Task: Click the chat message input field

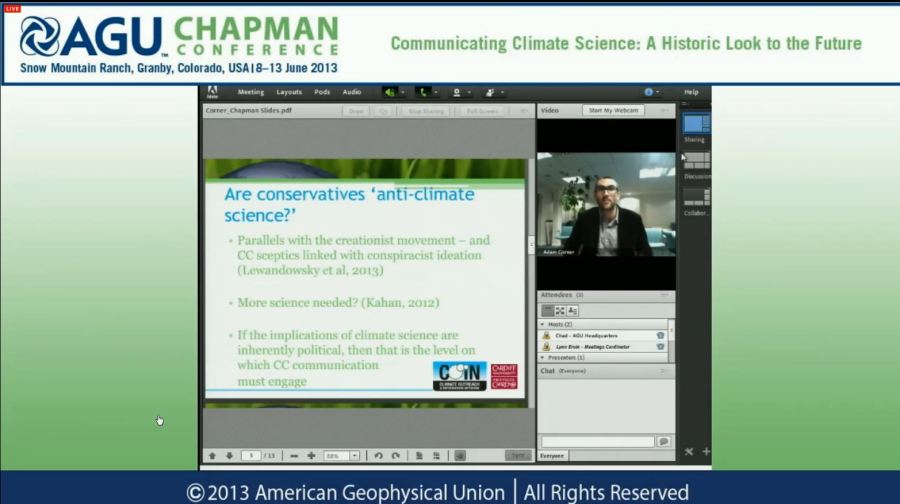Action: coord(597,441)
